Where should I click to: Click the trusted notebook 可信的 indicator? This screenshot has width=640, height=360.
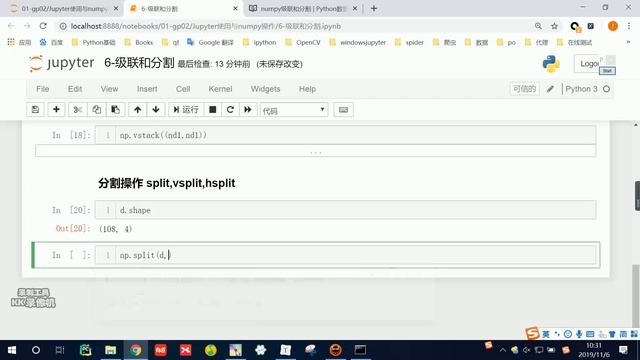(x=524, y=89)
